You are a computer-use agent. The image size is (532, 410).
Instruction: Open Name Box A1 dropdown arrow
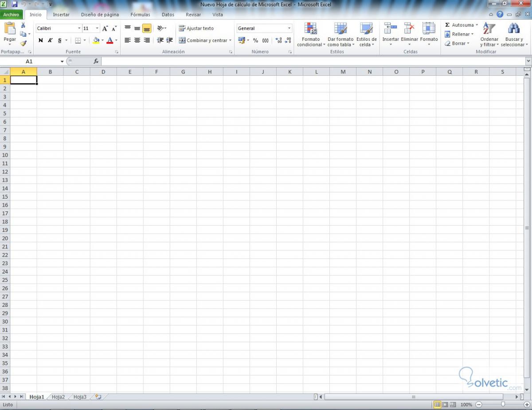62,61
